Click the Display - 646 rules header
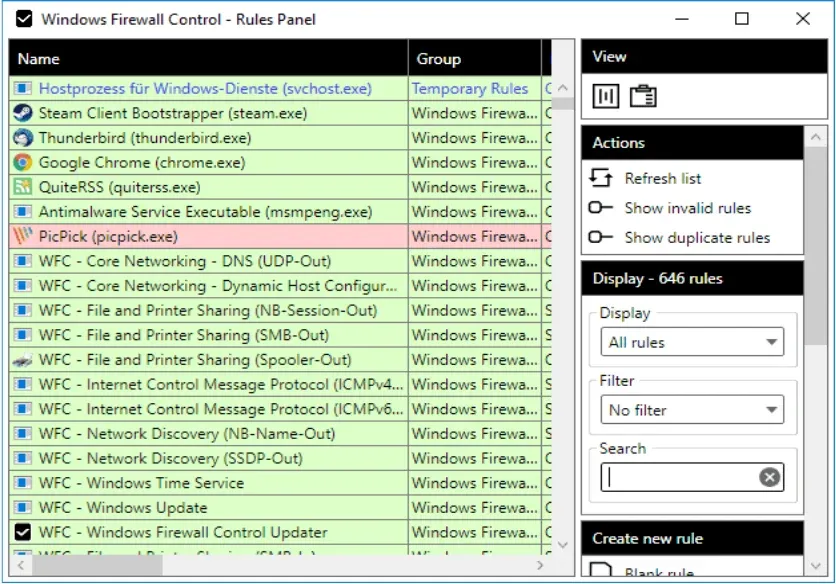The width and height of the screenshot is (836, 584). click(692, 278)
